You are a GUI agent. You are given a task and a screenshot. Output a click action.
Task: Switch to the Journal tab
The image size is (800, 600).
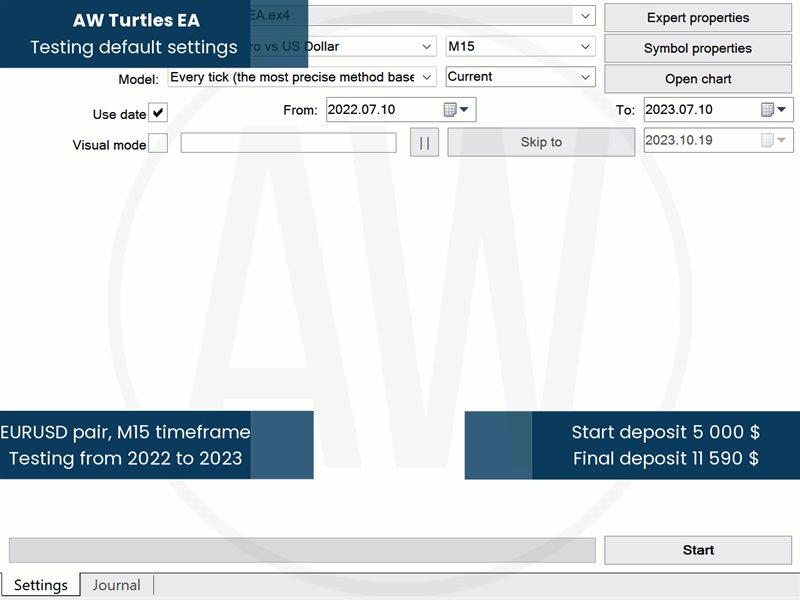[x=117, y=584]
